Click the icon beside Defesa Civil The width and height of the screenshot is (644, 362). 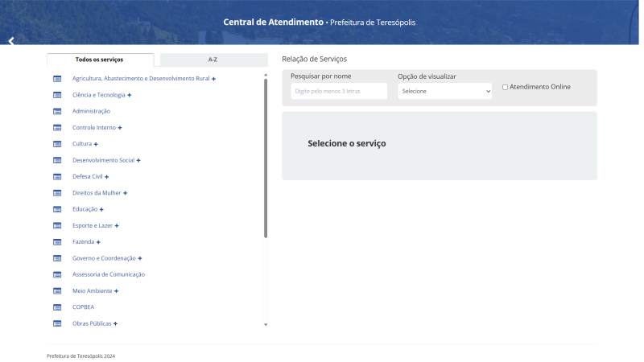tap(57, 176)
